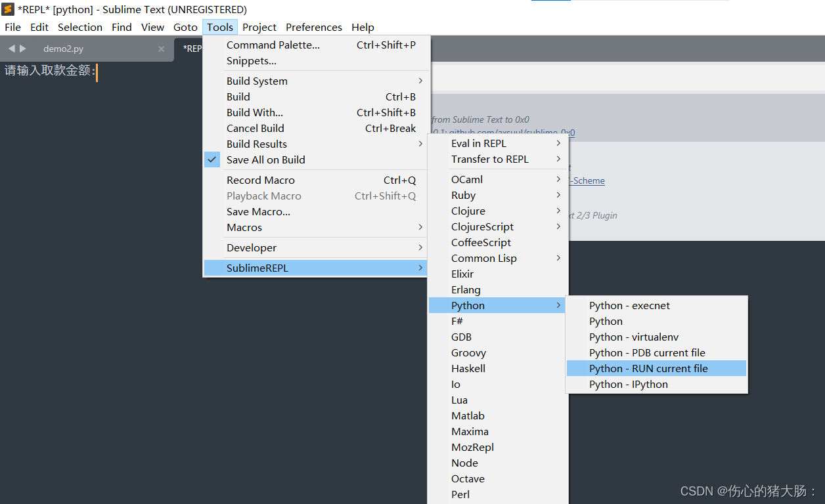
Task: Expand the Build System submenu
Action: tap(256, 81)
